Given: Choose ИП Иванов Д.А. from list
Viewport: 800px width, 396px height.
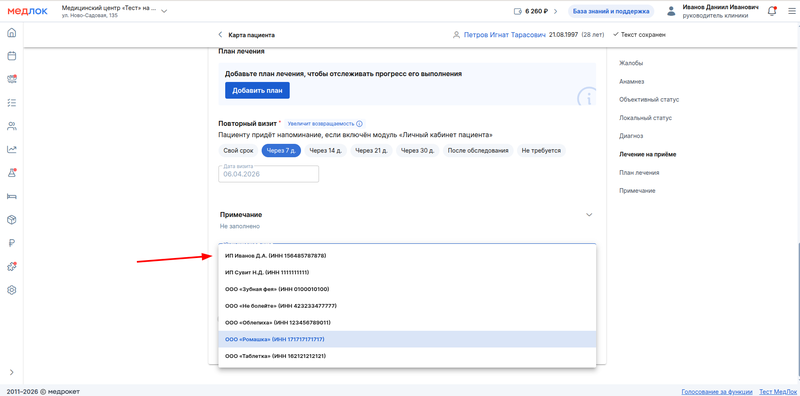Looking at the screenshot, I should (x=407, y=256).
